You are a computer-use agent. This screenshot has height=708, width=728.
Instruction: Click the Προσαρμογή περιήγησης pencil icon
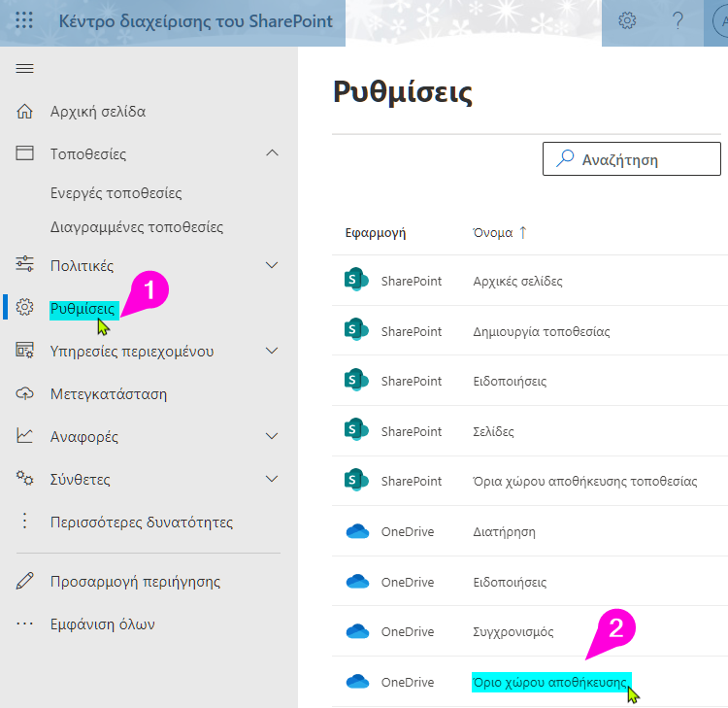coord(25,582)
